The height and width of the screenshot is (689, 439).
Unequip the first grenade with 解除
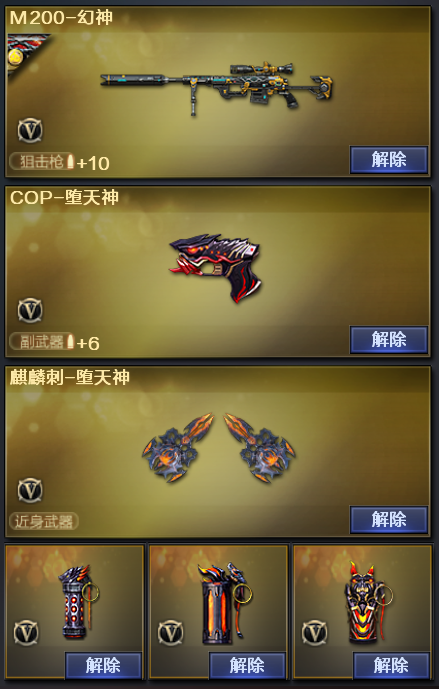[103, 665]
